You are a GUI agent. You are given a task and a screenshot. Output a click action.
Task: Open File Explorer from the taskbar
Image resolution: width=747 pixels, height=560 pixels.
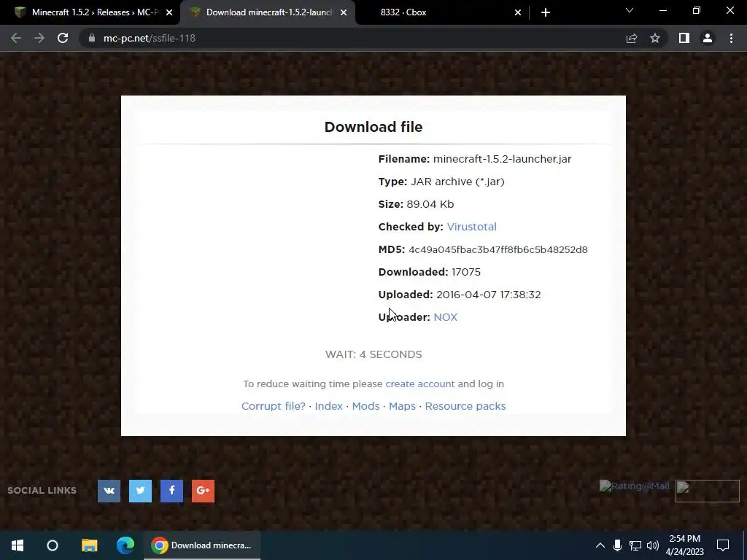[x=89, y=545]
